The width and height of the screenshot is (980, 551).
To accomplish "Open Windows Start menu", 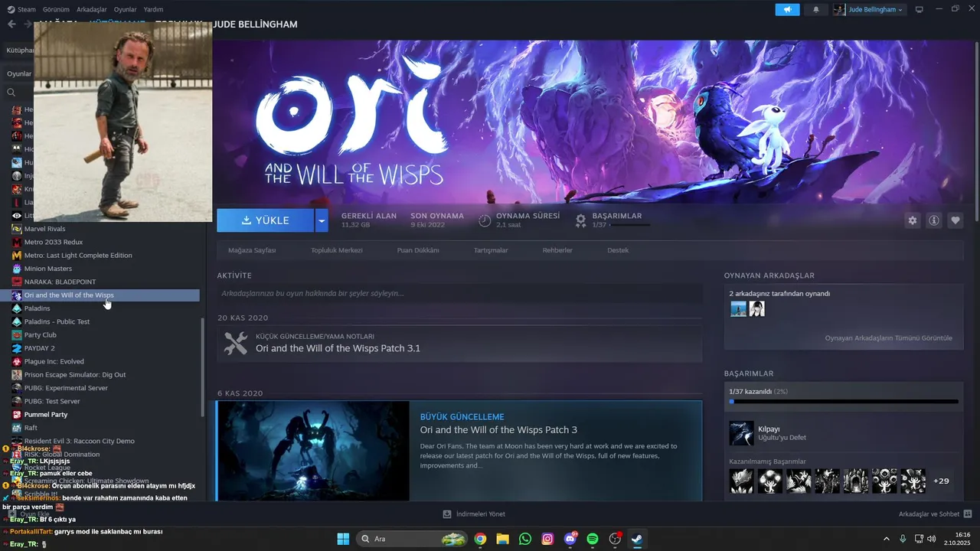I will point(342,539).
